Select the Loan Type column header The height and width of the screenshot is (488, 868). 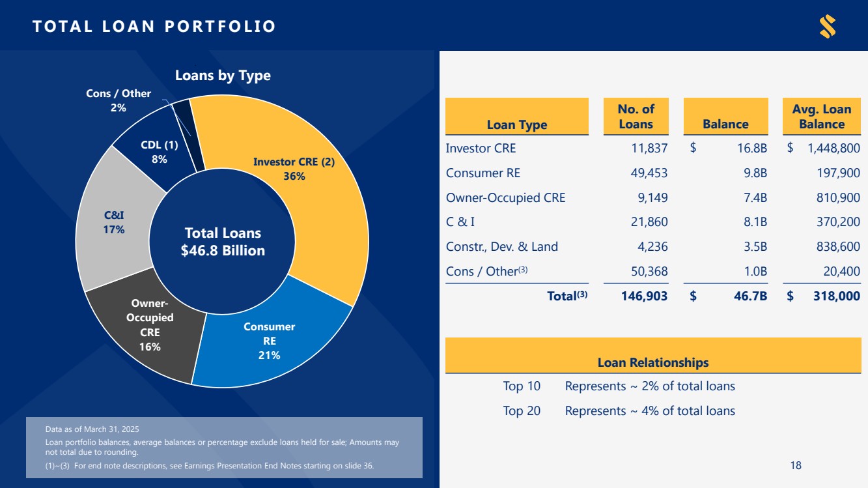point(516,124)
